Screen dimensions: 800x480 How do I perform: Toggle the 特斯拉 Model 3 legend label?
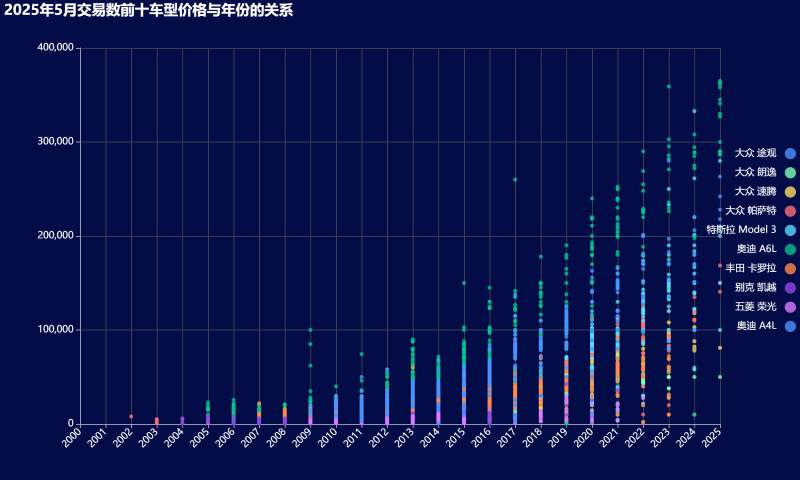coord(741,230)
